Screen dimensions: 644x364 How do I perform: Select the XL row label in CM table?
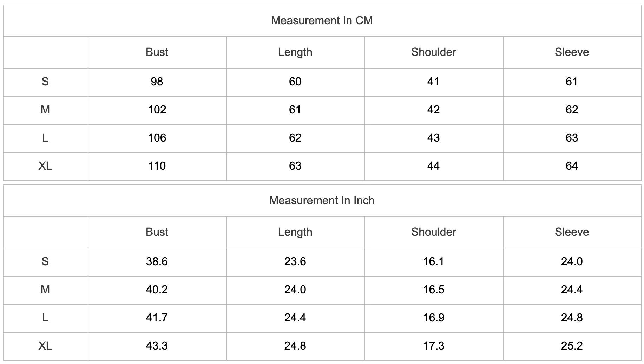pos(45,166)
